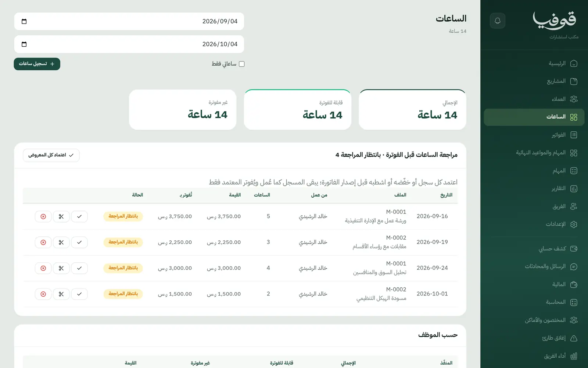Image resolution: width=588 pixels, height=368 pixels.
Task: Open إغلاق طارئ in the sidebar
Action: [534, 338]
